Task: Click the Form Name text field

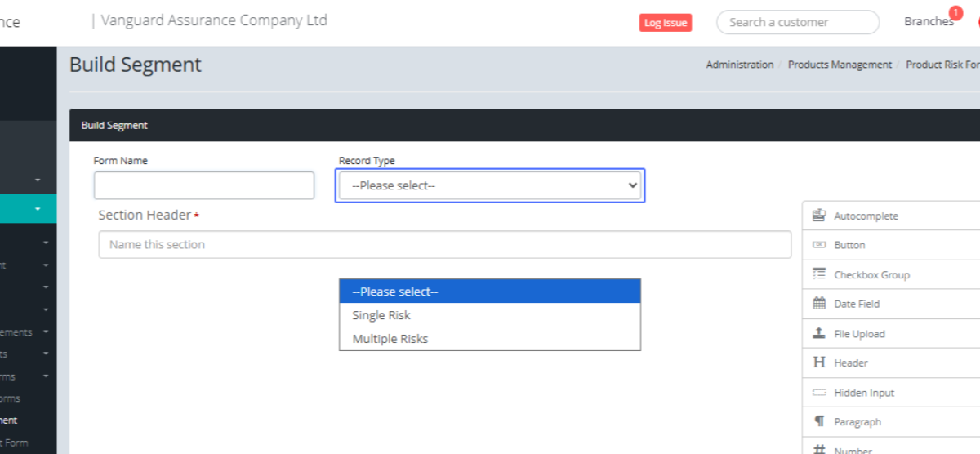Action: pyautogui.click(x=203, y=185)
